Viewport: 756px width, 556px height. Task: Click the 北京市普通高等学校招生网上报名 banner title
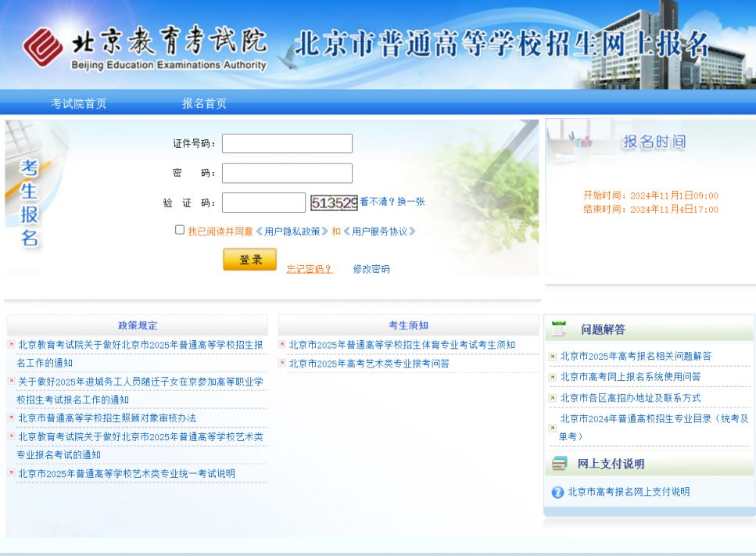501,43
